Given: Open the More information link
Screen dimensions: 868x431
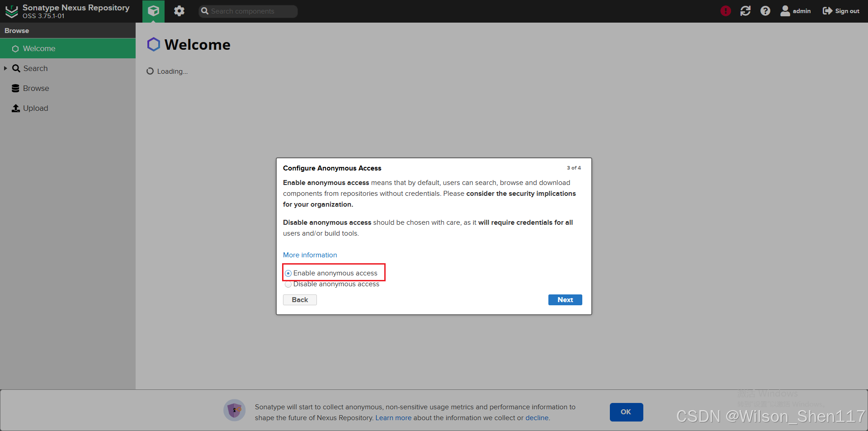Looking at the screenshot, I should coord(310,255).
